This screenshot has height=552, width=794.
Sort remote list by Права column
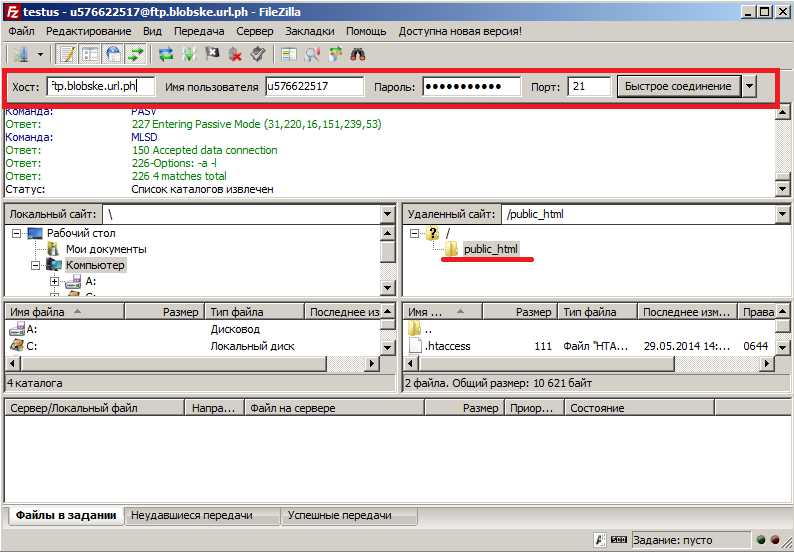(x=758, y=312)
